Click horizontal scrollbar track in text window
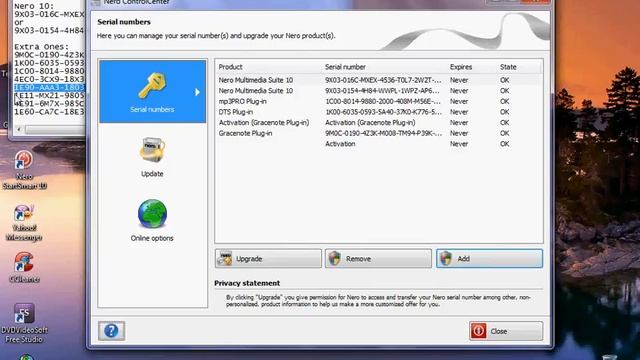 point(54,129)
